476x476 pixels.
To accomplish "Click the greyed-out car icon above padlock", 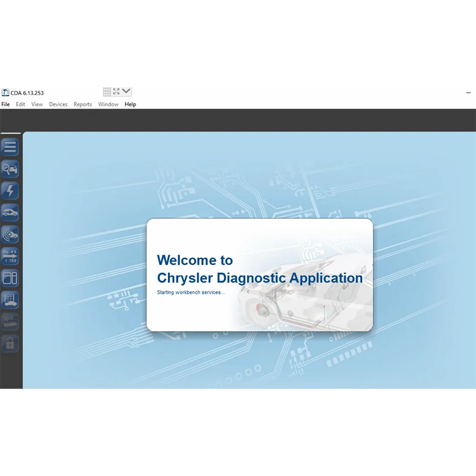I will pyautogui.click(x=10, y=321).
